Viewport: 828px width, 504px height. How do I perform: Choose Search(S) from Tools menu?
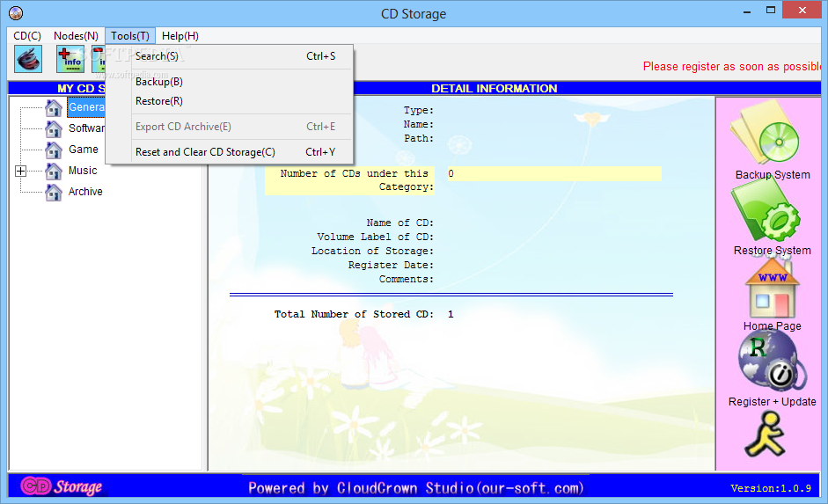point(230,56)
